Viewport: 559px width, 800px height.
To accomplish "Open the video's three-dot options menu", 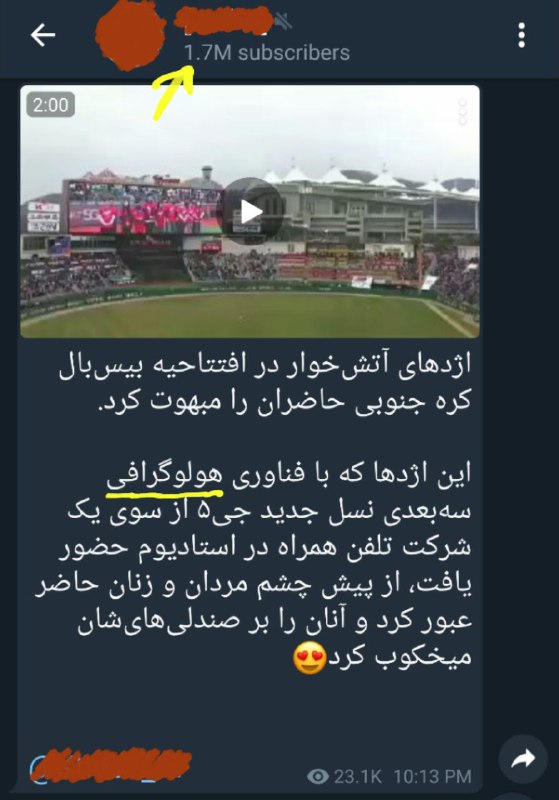I will 463,112.
